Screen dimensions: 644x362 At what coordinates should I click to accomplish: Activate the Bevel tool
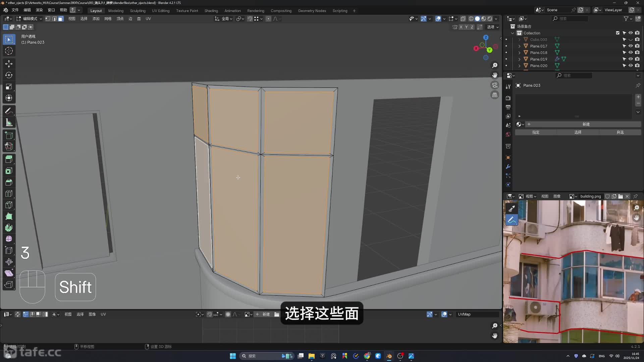pyautogui.click(x=9, y=182)
